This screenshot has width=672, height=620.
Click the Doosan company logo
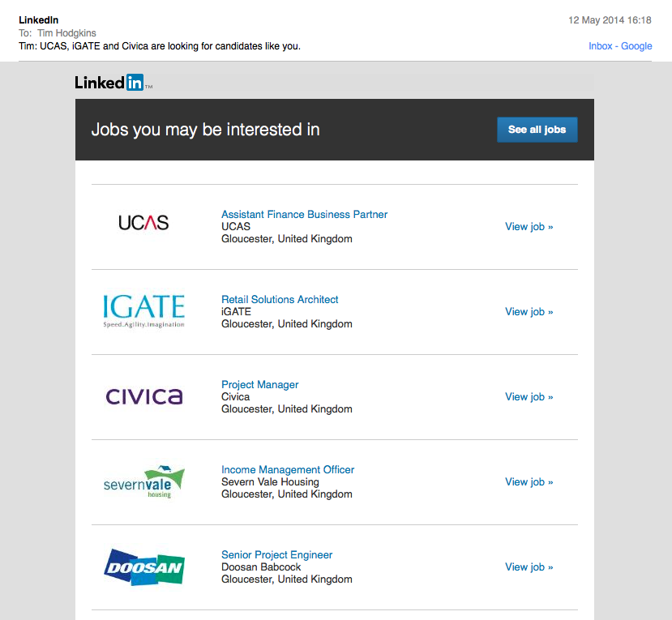[x=144, y=567]
